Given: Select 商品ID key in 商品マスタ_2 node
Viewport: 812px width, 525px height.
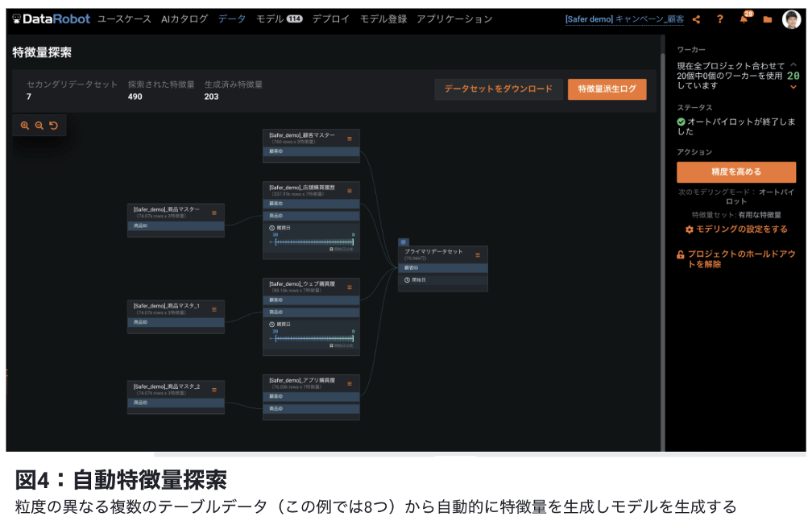Looking at the screenshot, I should coord(176,403).
